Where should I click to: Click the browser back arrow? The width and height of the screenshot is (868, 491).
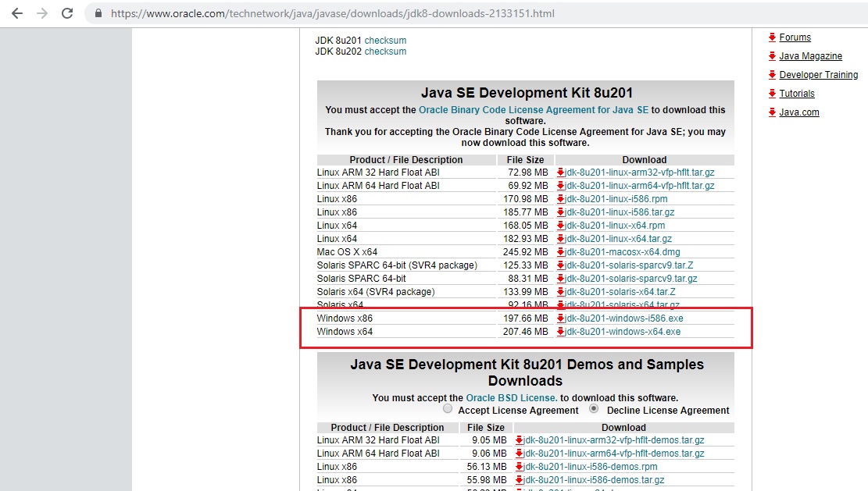[17, 13]
